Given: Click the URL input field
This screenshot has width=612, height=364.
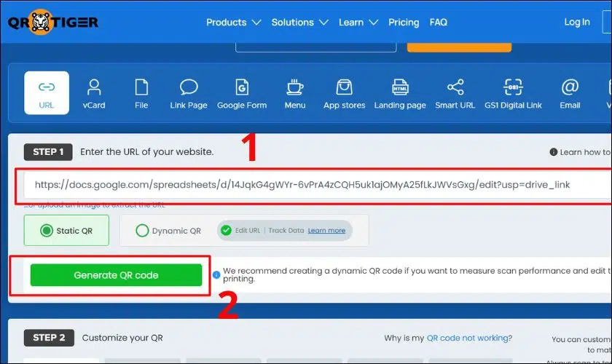Looking at the screenshot, I should pos(318,185).
